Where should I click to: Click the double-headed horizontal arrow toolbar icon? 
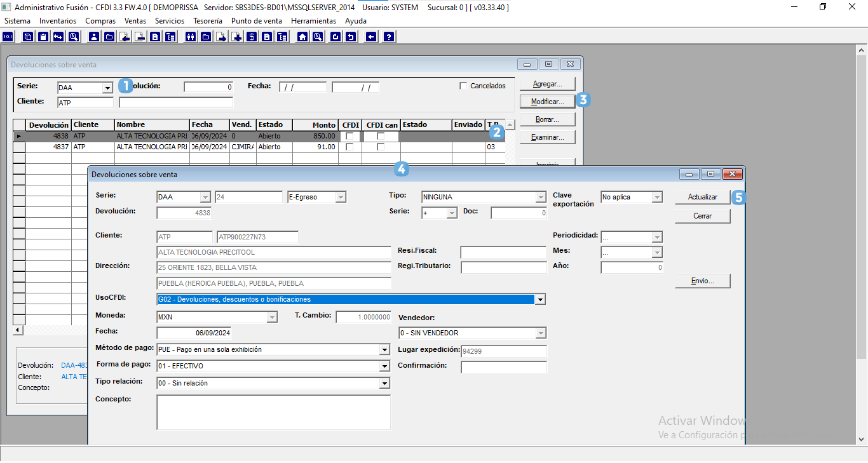58,37
